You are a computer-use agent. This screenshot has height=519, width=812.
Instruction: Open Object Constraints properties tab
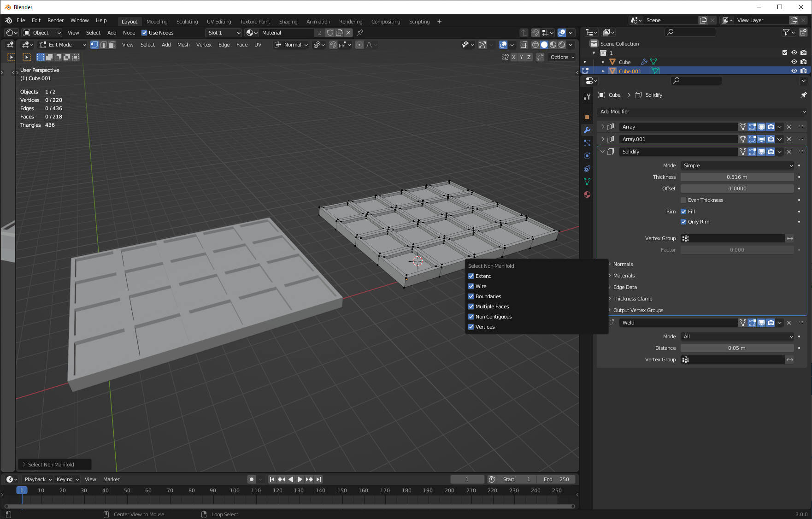587,169
